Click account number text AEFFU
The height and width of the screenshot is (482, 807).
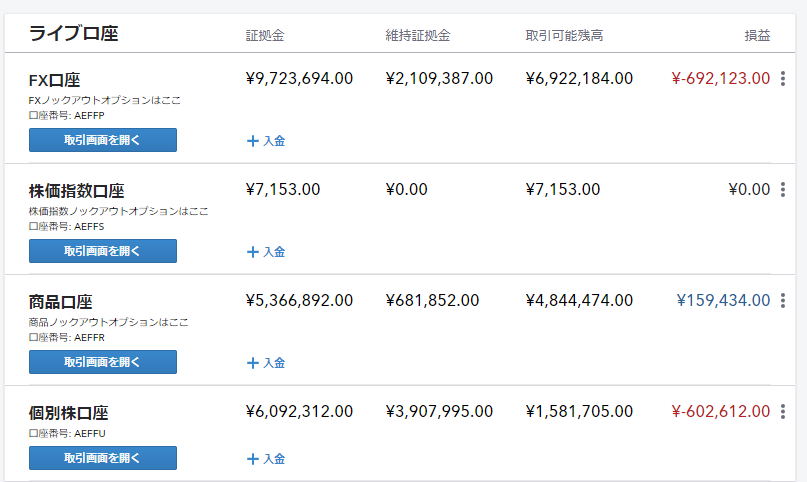tap(90, 434)
